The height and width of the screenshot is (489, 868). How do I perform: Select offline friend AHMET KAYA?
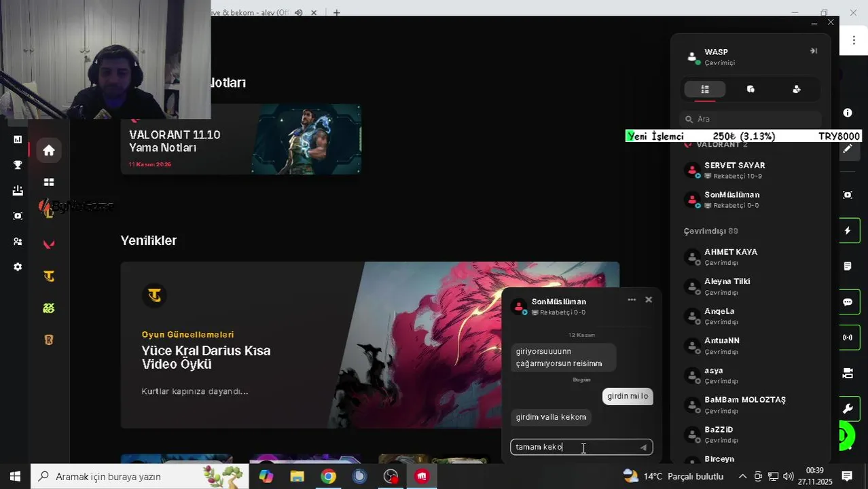tap(751, 257)
